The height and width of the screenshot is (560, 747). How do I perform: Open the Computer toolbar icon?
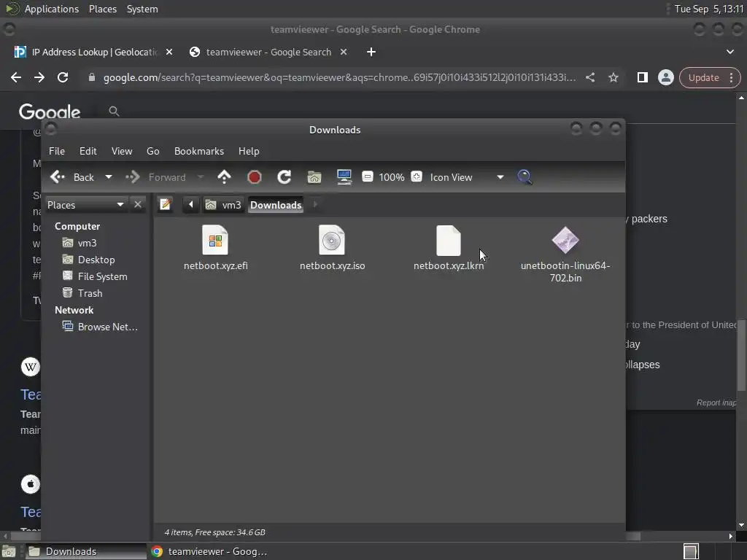tap(344, 177)
